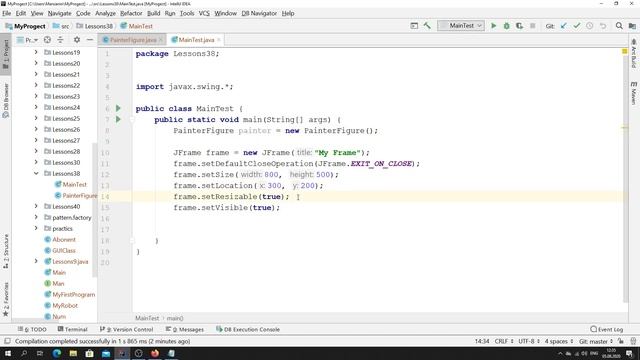Toggle the tool windows quick-access icon in the status bar
Image resolution: width=640 pixels, height=360 pixels.
(x=7, y=341)
